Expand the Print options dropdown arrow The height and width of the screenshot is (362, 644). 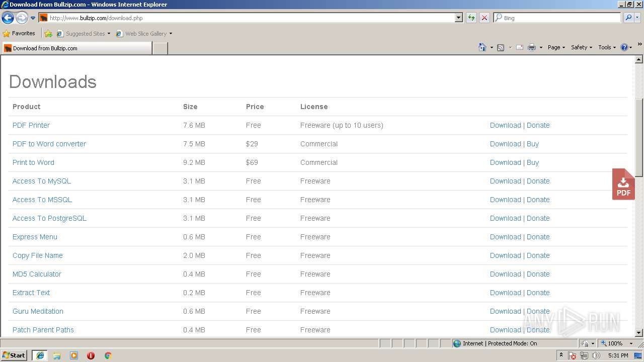click(x=541, y=47)
